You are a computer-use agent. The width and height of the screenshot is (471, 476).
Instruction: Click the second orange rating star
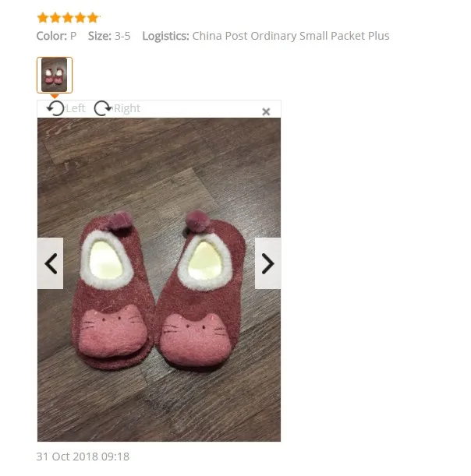click(55, 18)
